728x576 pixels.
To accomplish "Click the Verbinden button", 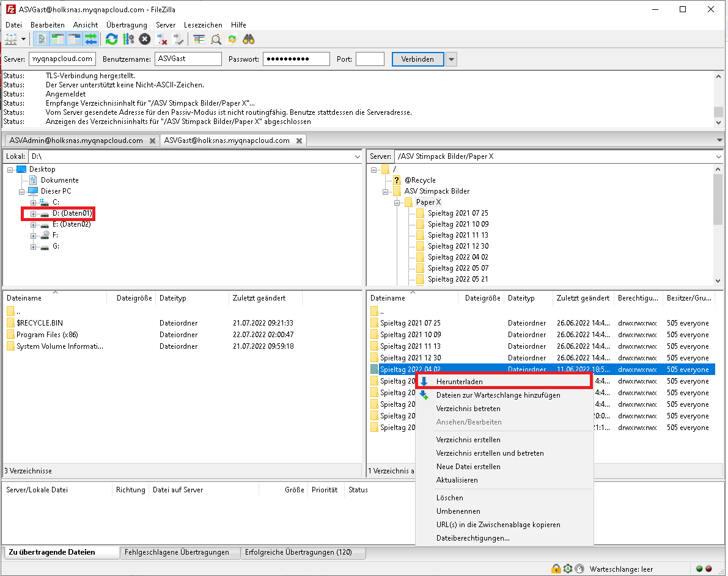I will tap(417, 59).
